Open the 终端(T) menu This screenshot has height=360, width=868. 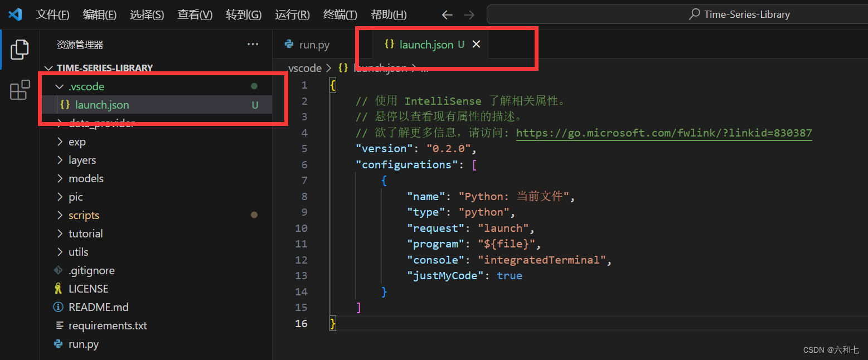coord(340,14)
